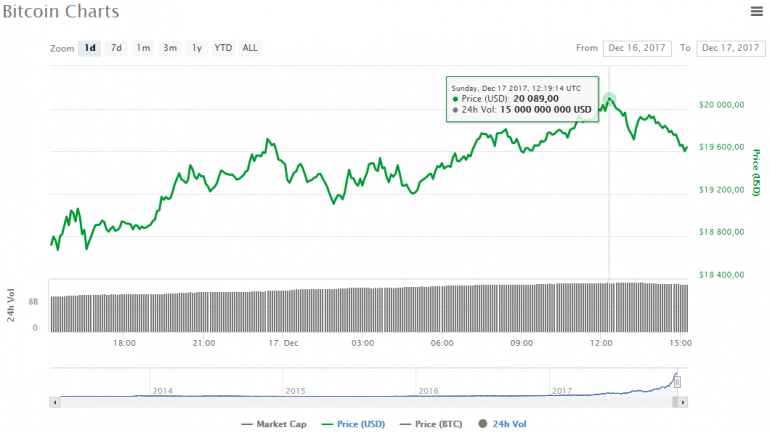Click the 2015 label in navigator

(296, 391)
